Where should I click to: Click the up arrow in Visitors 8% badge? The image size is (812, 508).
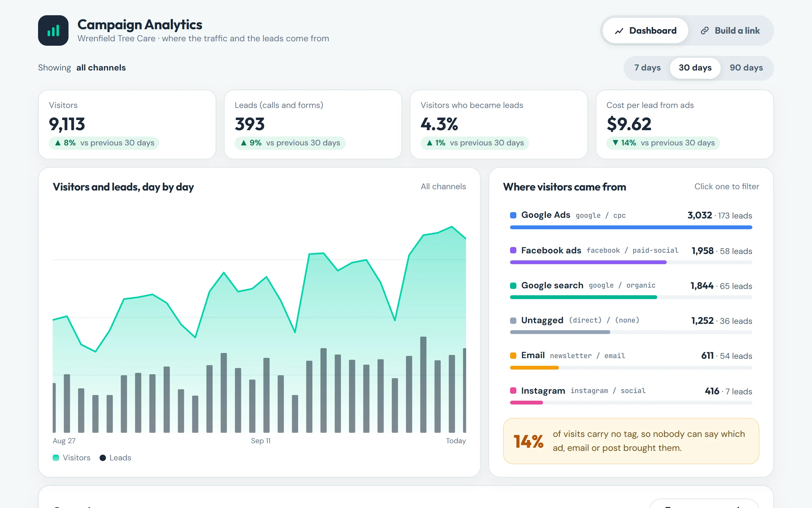(x=58, y=143)
